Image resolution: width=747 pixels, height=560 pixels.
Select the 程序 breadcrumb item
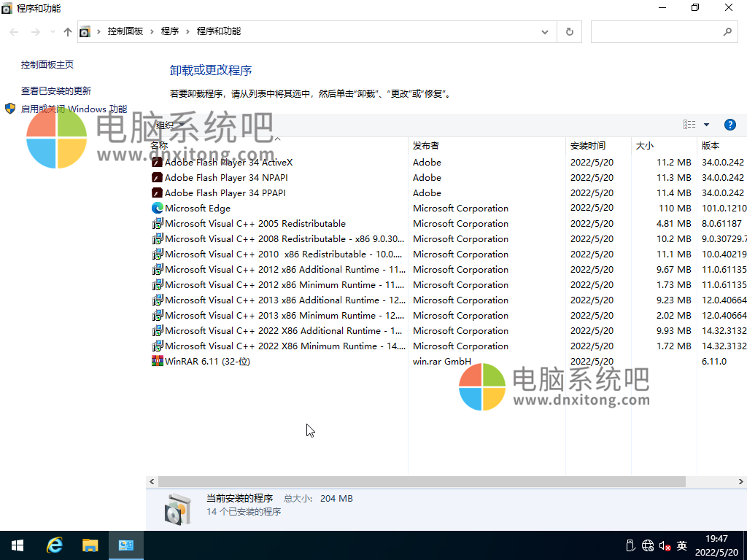(x=170, y=31)
